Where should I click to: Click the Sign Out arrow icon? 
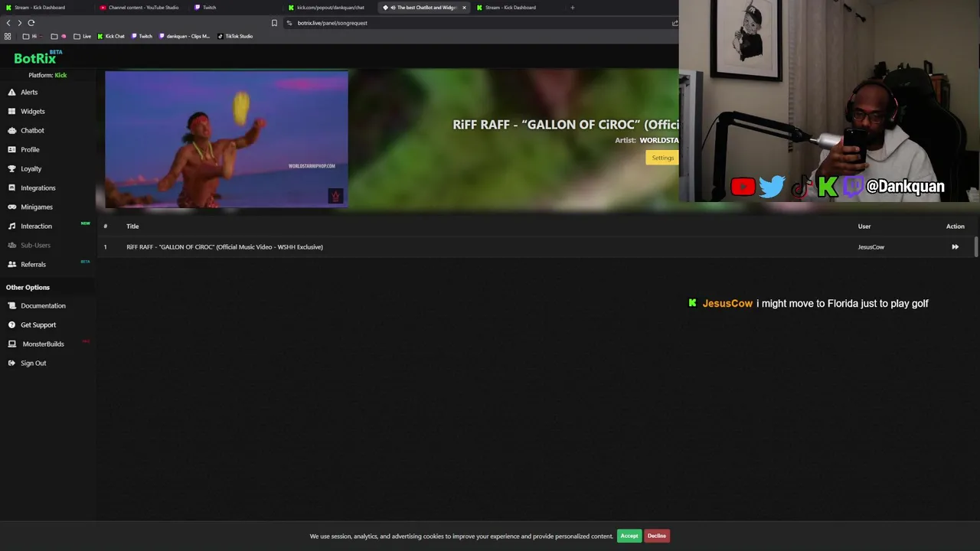click(x=11, y=363)
